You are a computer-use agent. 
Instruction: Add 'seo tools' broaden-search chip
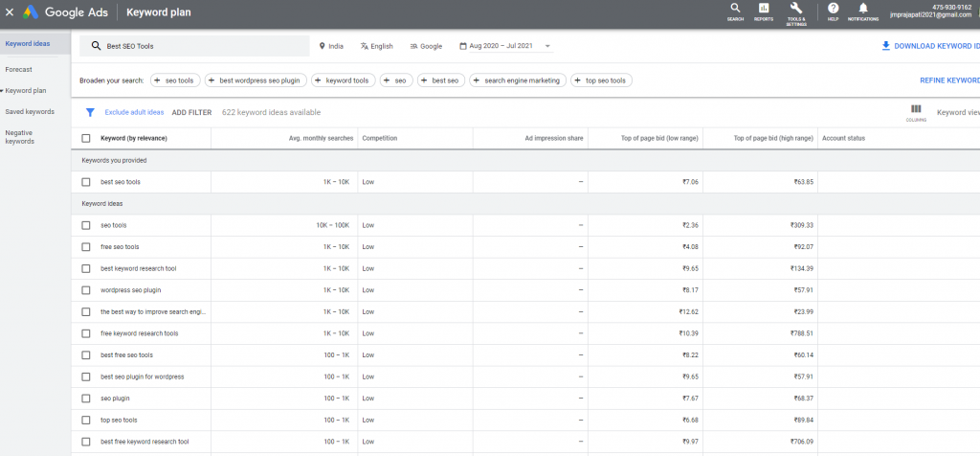click(x=175, y=80)
